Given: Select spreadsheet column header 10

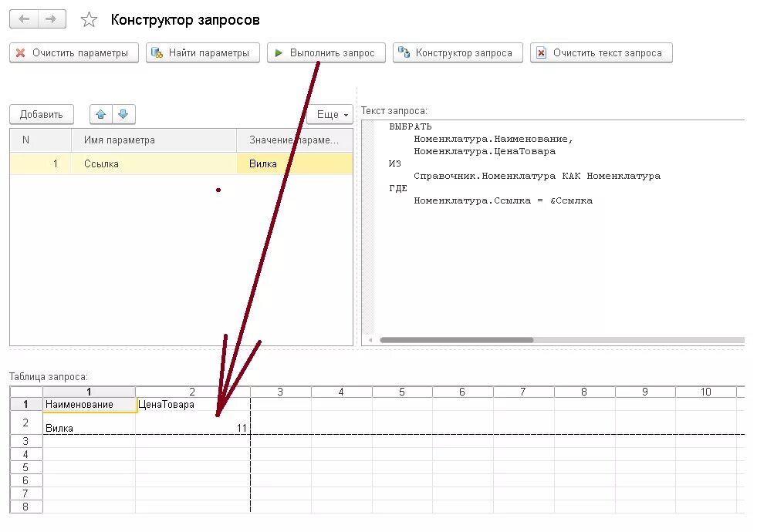Looking at the screenshot, I should click(706, 392).
